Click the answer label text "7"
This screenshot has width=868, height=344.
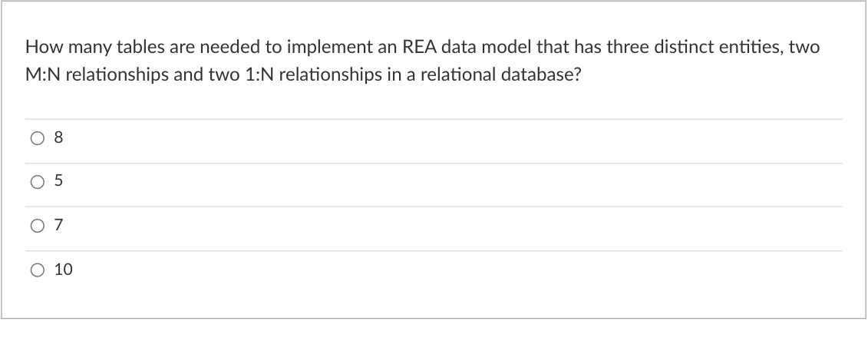point(58,225)
